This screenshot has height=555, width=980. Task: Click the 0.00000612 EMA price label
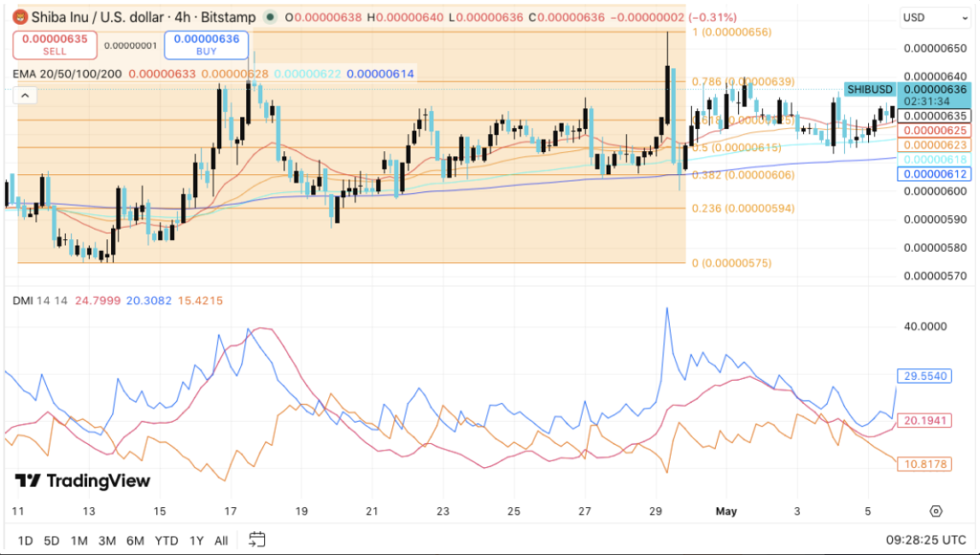(934, 174)
